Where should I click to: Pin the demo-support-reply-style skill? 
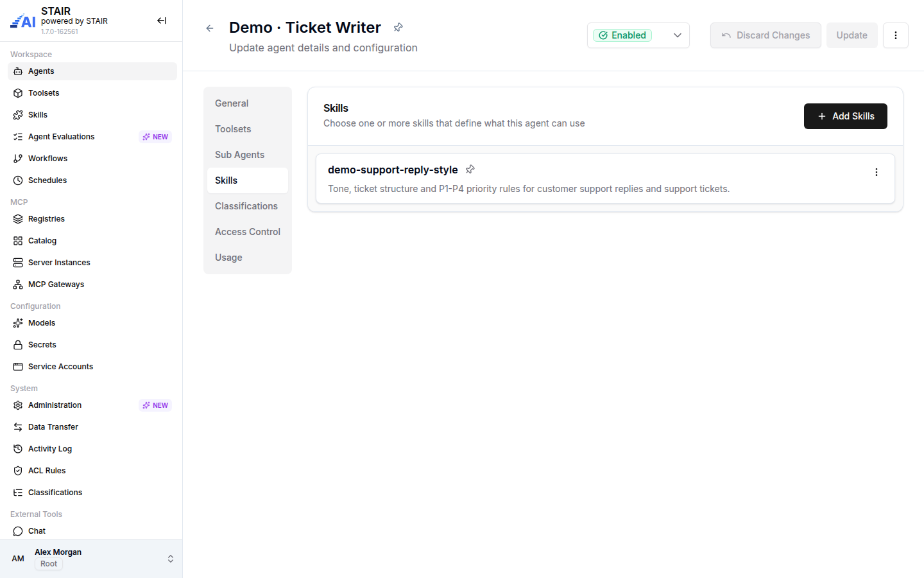pyautogui.click(x=470, y=170)
